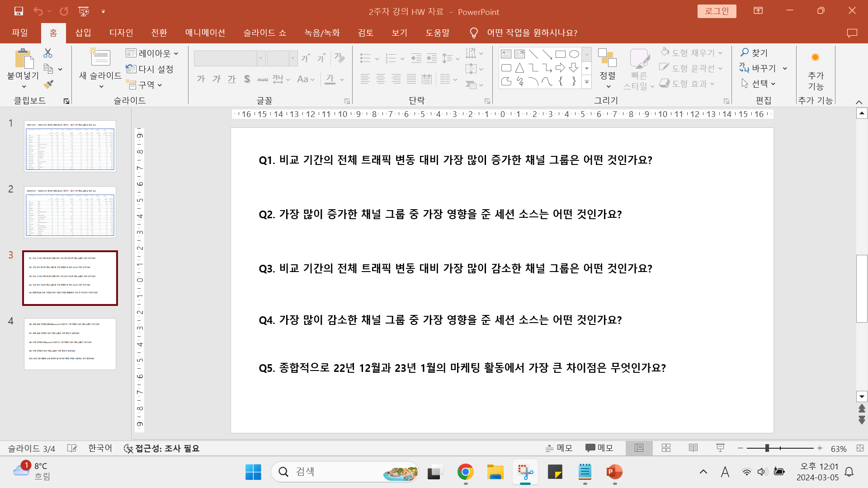Screen dimensions: 868x488
Task: Click the Add-ins (추가 기능) icon
Action: (816, 57)
